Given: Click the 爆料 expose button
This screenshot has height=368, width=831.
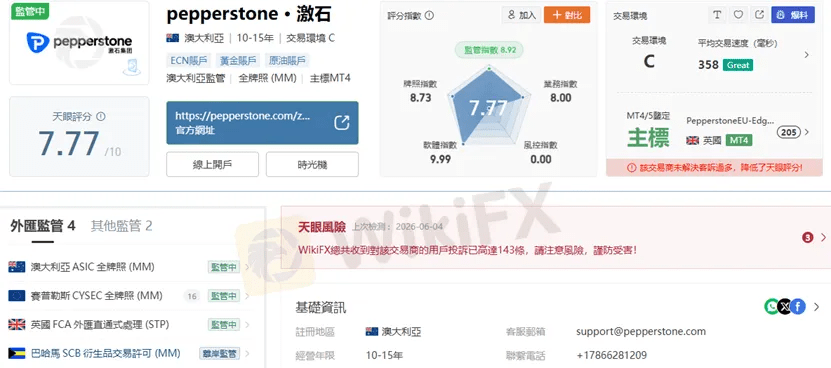Looking at the screenshot, I should click(x=793, y=15).
